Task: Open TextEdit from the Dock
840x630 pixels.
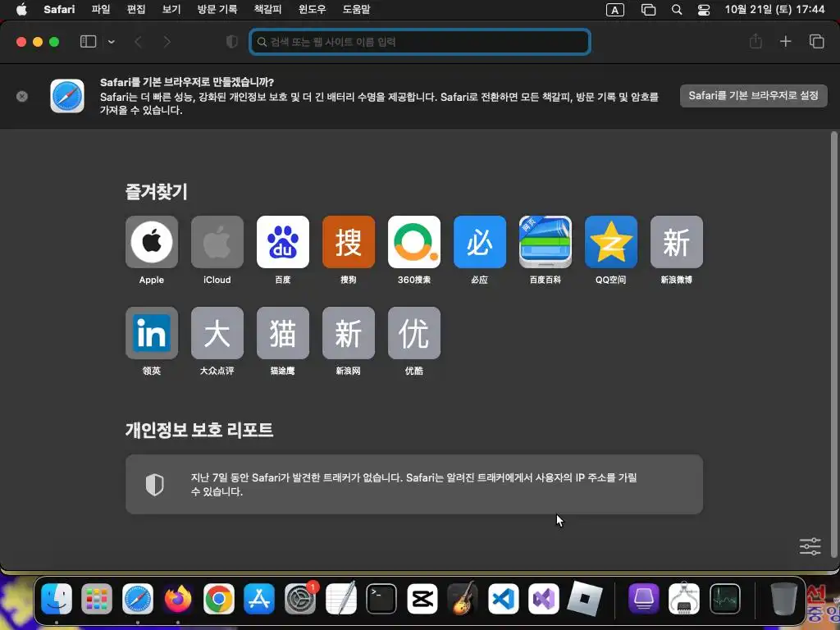Action: (x=340, y=598)
